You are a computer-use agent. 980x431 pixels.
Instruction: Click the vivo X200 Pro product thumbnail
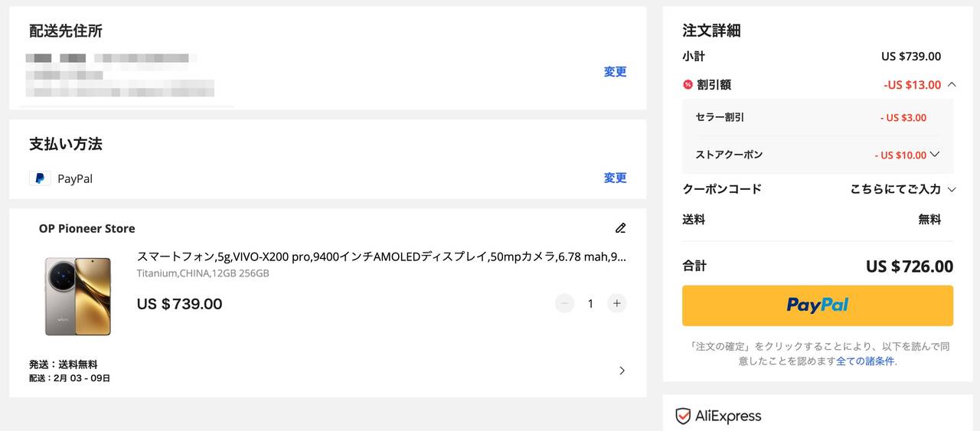pyautogui.click(x=77, y=295)
